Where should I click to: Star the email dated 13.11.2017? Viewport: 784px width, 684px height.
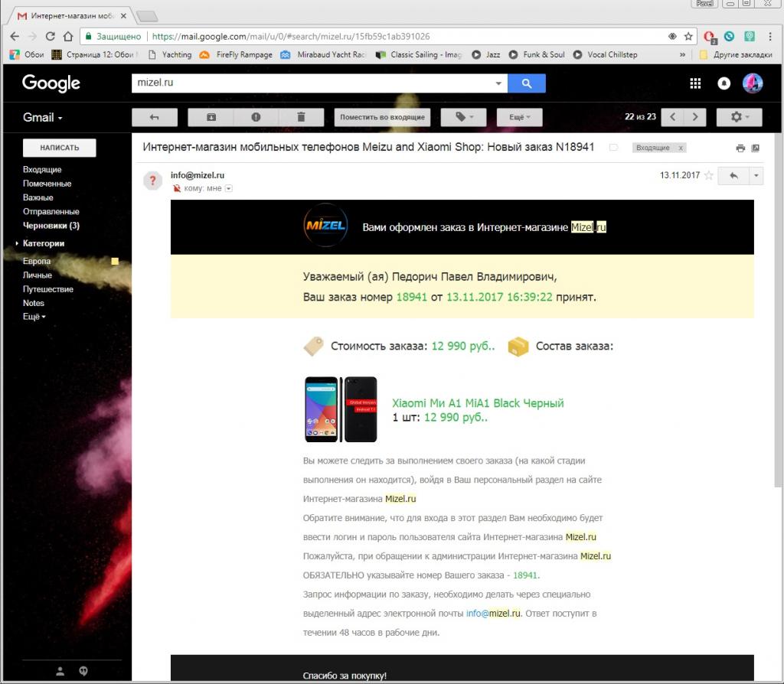click(708, 175)
